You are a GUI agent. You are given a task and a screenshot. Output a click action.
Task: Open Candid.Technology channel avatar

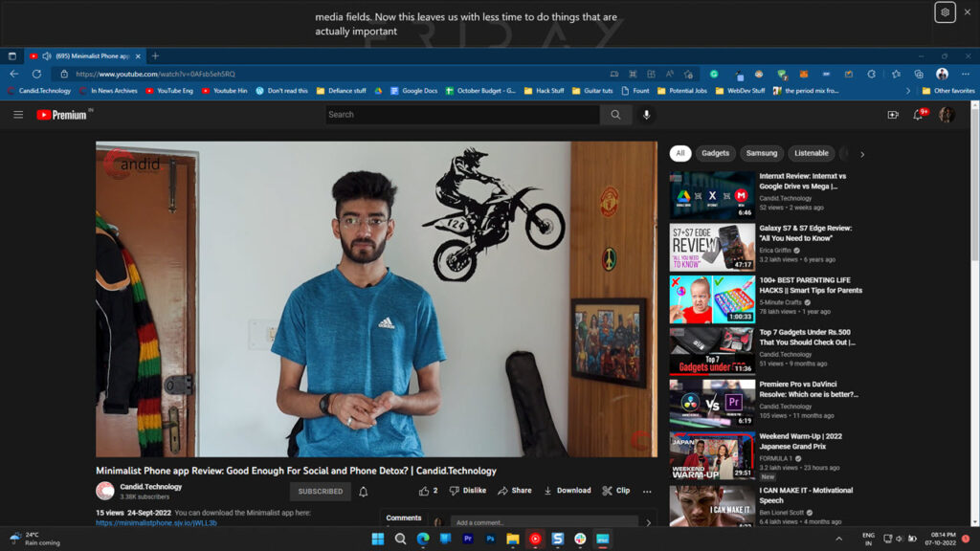click(x=105, y=491)
